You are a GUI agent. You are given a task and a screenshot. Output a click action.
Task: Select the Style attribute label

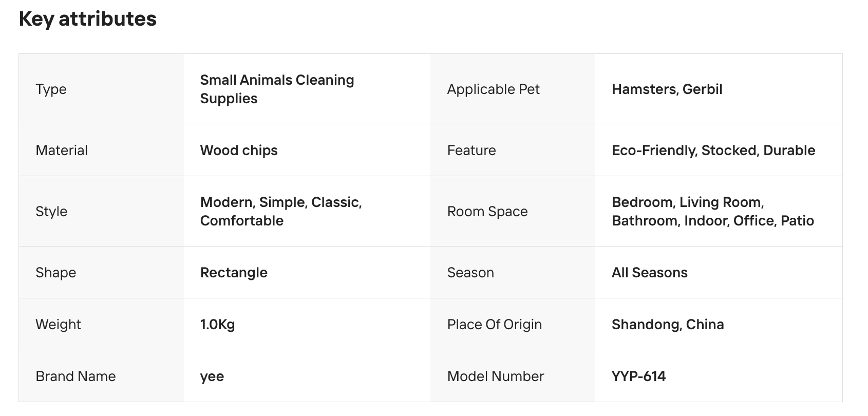51,211
